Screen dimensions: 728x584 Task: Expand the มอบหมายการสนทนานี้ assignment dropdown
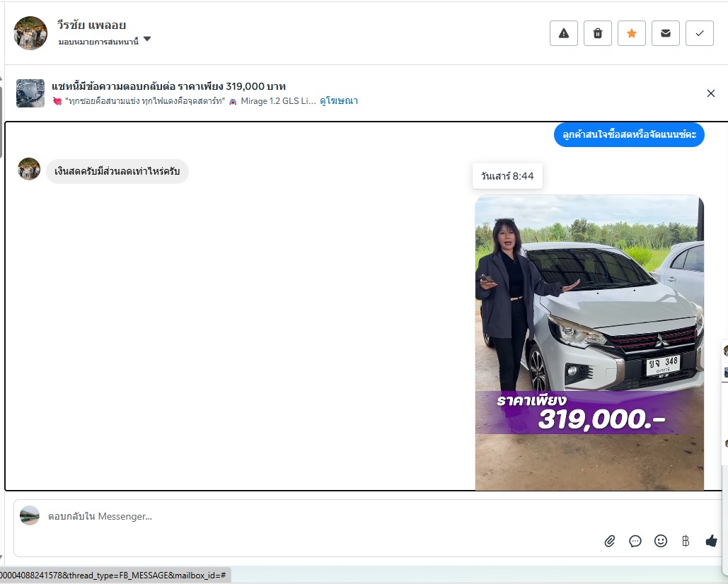point(105,41)
